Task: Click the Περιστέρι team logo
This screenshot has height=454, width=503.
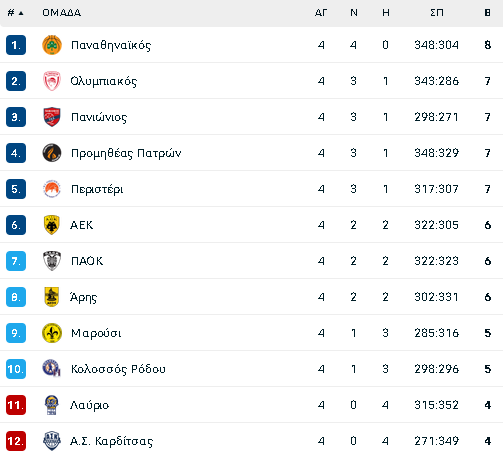Action: click(52, 189)
